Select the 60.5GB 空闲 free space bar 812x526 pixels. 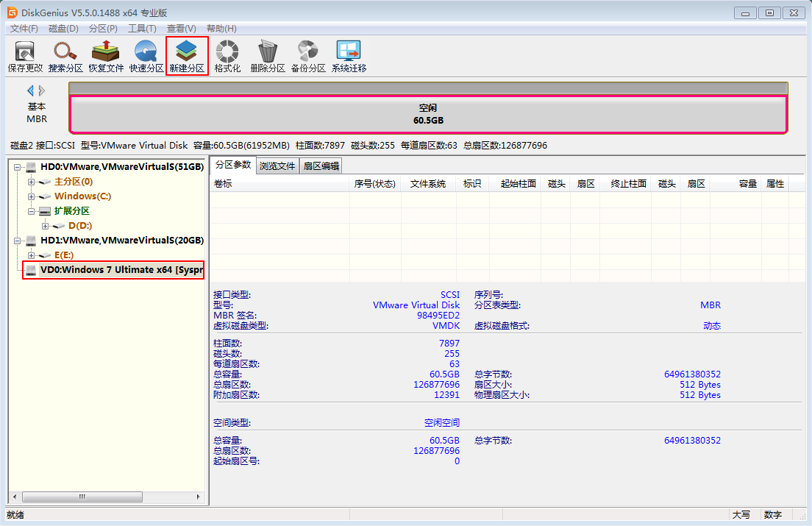pyautogui.click(x=428, y=114)
